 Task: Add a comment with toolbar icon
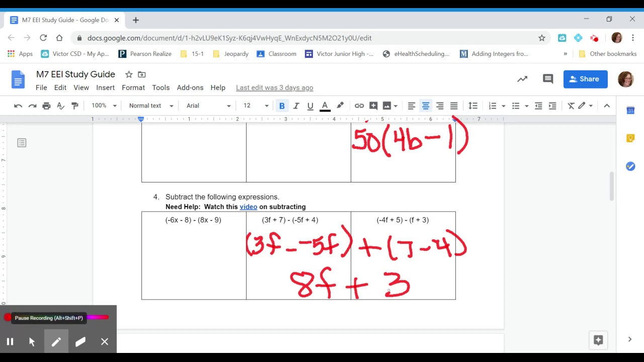(373, 106)
